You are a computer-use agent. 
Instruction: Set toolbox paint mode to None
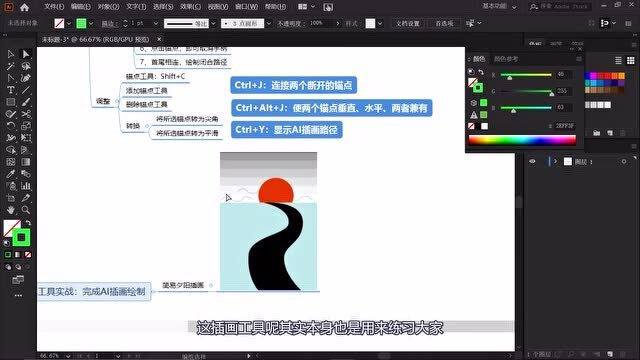point(28,255)
